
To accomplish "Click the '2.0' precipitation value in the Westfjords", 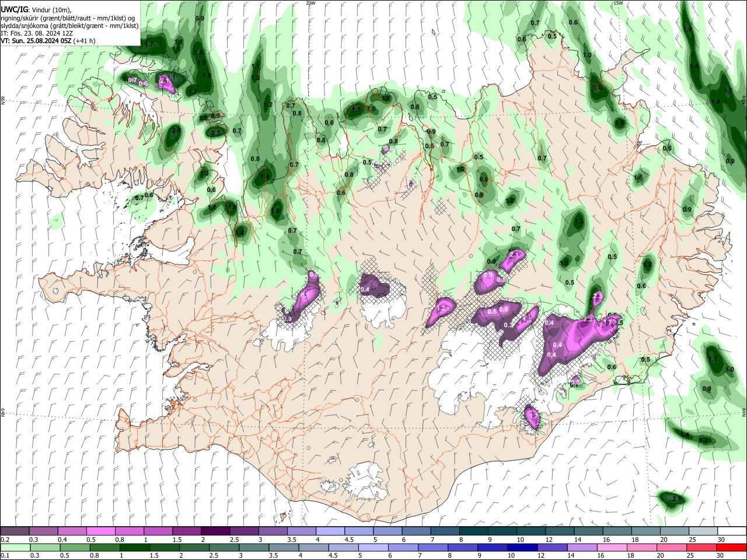I will click(176, 130).
